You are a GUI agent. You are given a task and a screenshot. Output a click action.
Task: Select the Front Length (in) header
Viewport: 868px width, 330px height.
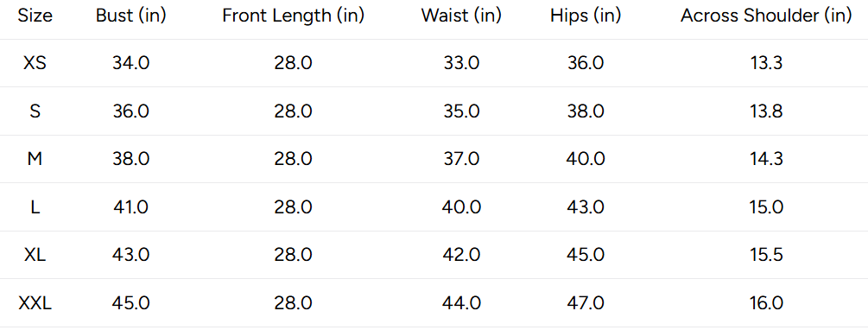tap(293, 16)
